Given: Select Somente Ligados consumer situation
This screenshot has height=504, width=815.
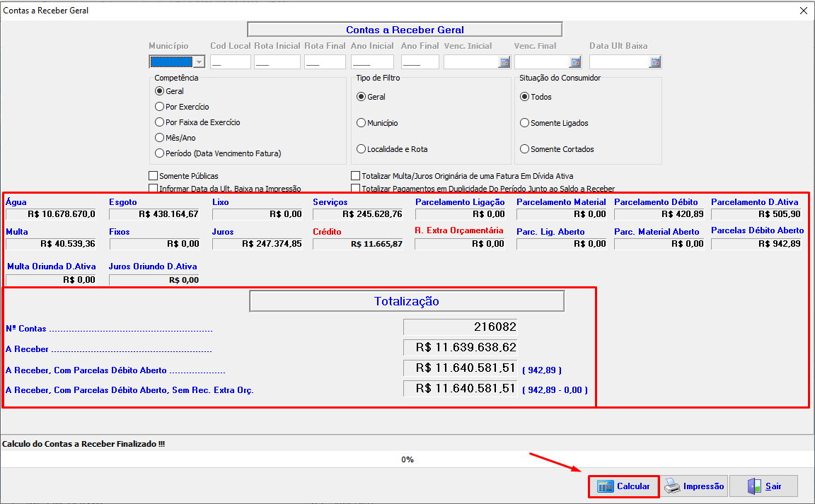Looking at the screenshot, I should pyautogui.click(x=525, y=123).
